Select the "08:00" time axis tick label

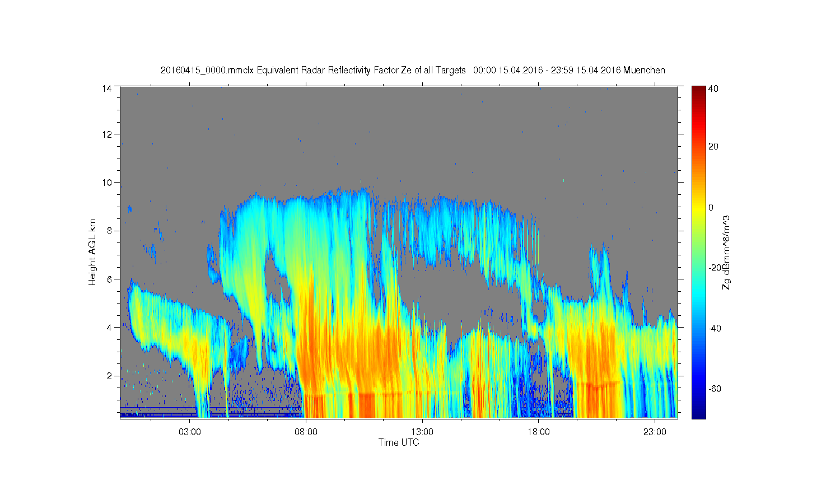tap(306, 432)
